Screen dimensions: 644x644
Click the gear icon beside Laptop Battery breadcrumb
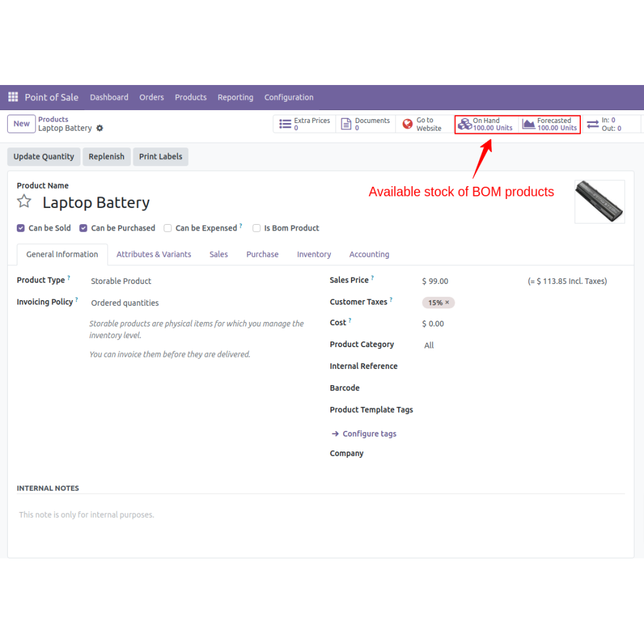(100, 128)
